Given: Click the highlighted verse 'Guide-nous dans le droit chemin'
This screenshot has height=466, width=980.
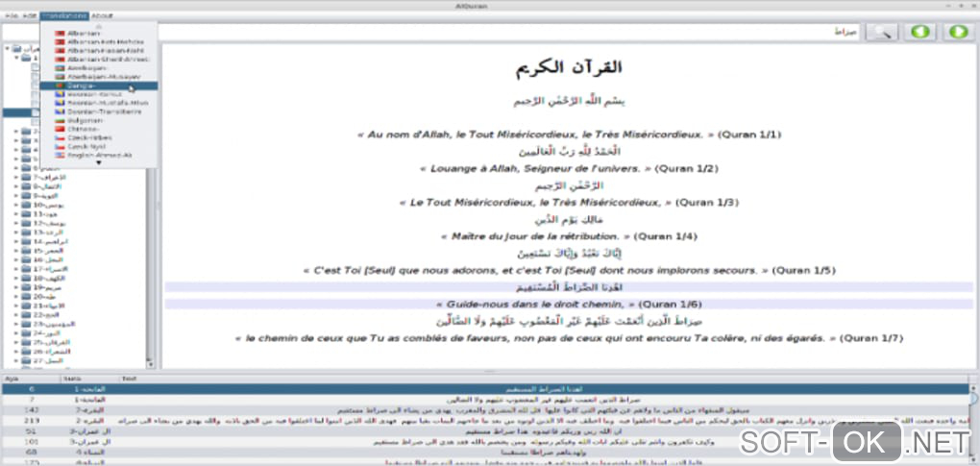Looking at the screenshot, I should (x=569, y=305).
